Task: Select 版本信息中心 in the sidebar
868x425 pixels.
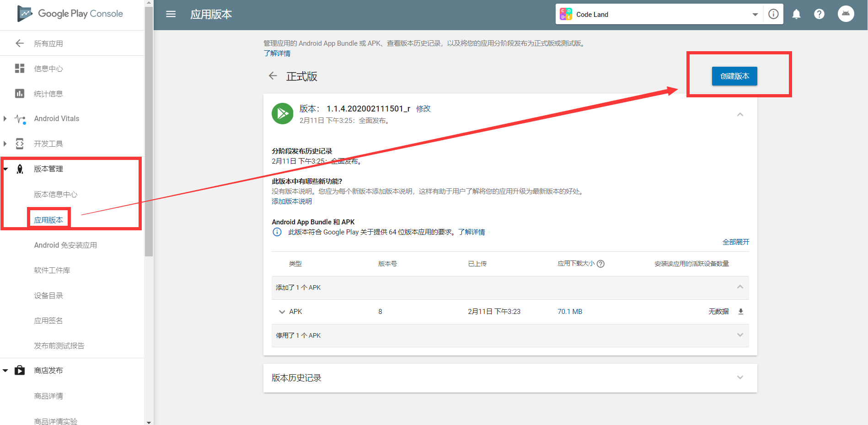Action: (56, 194)
